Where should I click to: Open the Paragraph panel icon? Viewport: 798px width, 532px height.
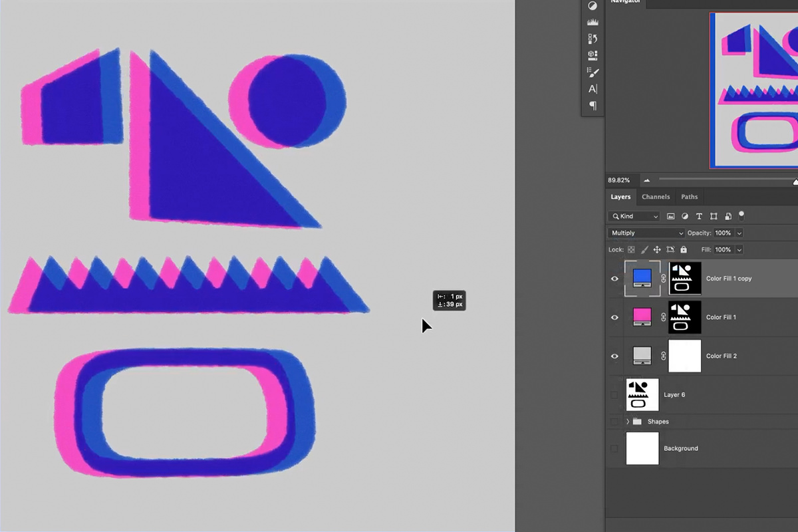coord(593,106)
